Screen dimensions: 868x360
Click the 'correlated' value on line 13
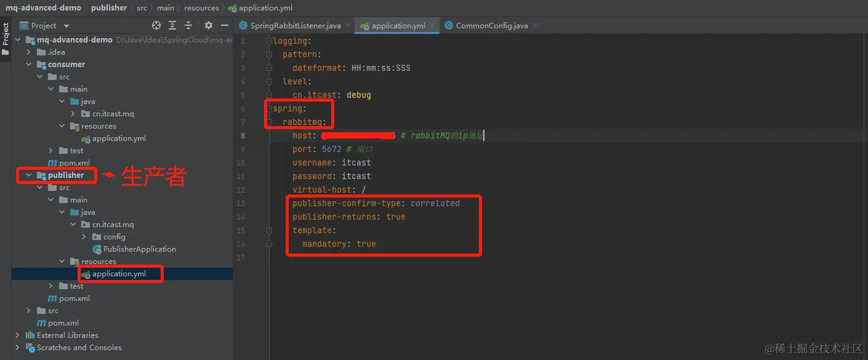435,203
